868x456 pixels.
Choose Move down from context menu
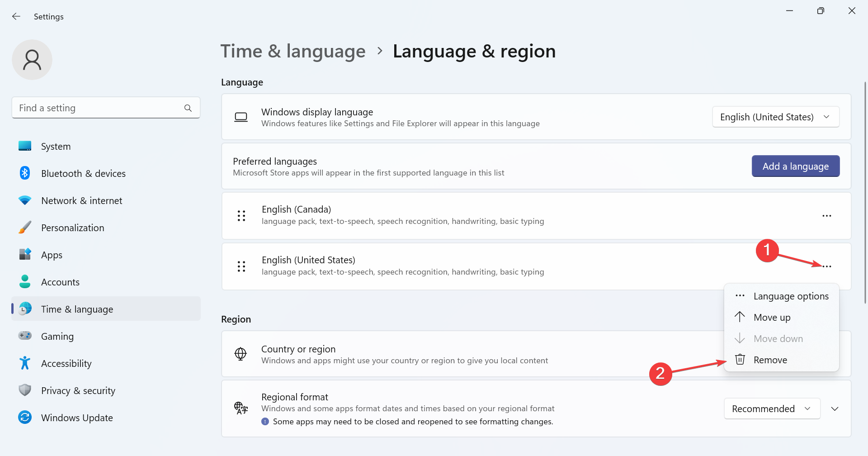[782, 338]
